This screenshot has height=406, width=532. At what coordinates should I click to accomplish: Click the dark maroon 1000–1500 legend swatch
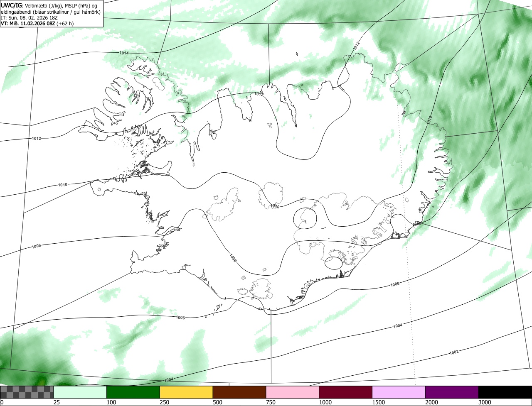coord(345,392)
